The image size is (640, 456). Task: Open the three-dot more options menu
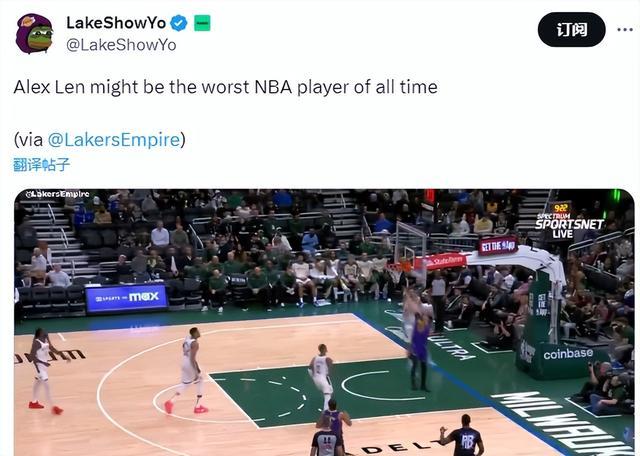click(624, 29)
